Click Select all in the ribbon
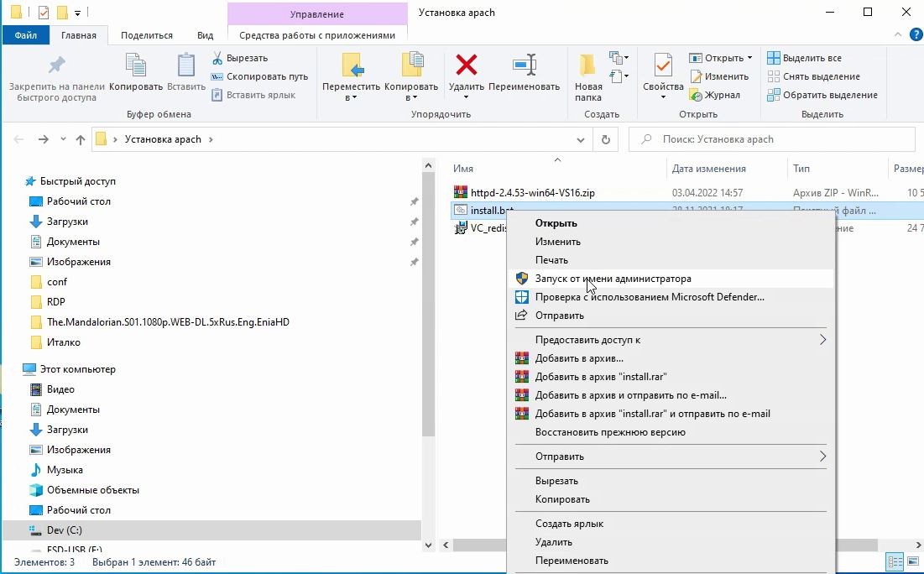 click(804, 58)
